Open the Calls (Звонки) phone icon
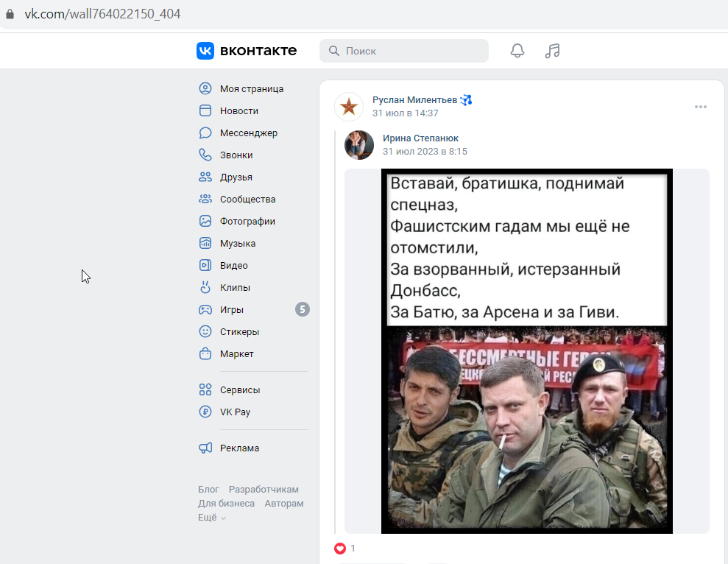728x564 pixels. [205, 155]
